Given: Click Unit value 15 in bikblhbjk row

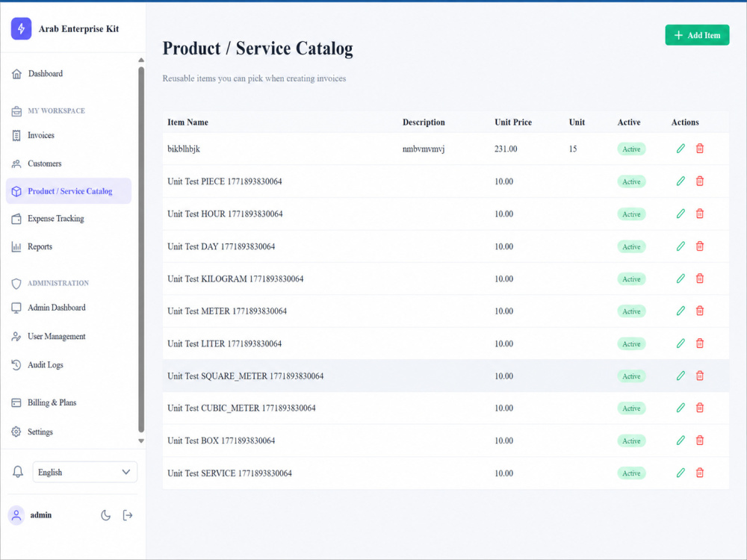Looking at the screenshot, I should pos(573,149).
